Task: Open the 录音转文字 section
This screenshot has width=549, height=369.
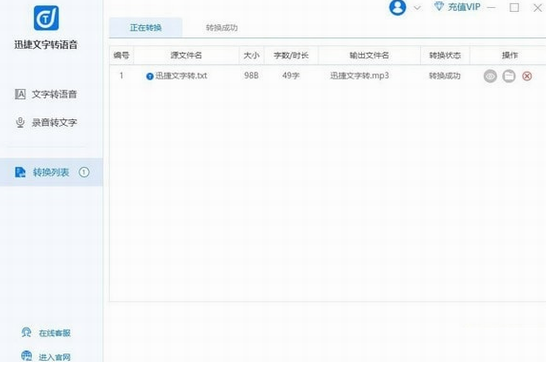Action: pyautogui.click(x=46, y=123)
